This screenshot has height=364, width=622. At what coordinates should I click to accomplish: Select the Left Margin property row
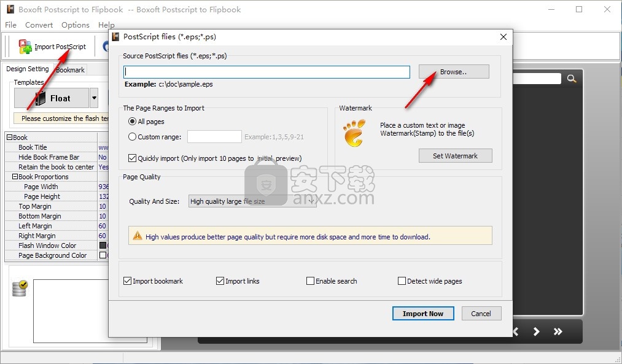coord(56,226)
